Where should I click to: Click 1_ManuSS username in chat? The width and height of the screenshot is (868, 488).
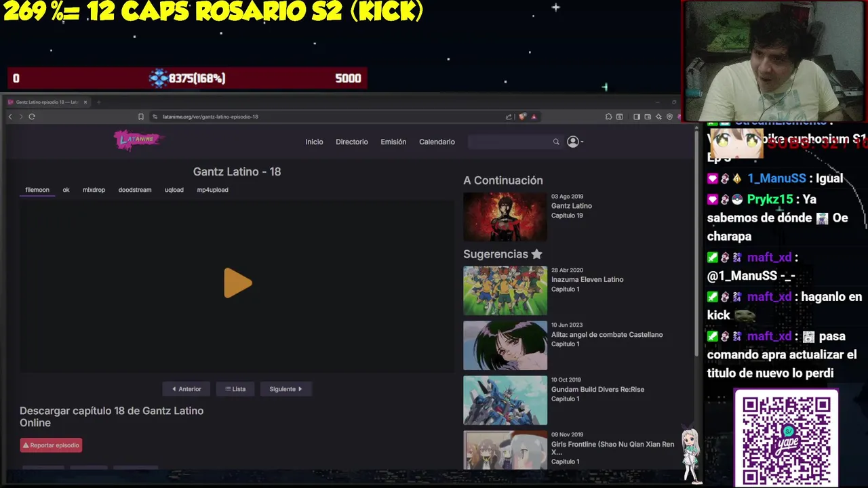click(776, 179)
